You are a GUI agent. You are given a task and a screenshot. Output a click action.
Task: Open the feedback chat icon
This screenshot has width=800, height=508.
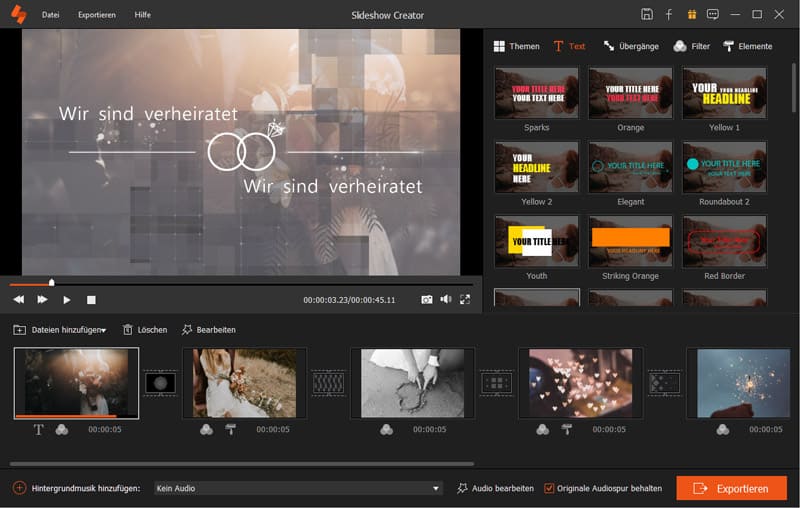click(712, 15)
